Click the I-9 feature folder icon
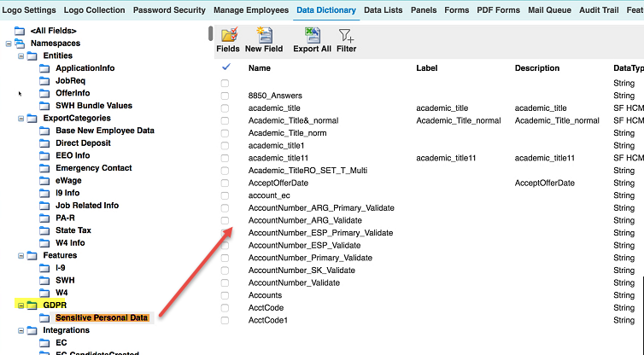644x355 pixels. [x=44, y=268]
